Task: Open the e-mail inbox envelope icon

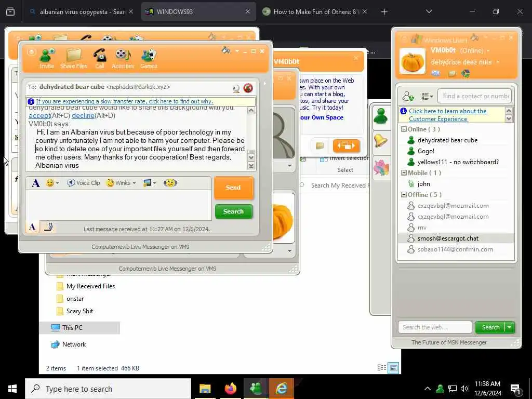Action: (x=436, y=73)
